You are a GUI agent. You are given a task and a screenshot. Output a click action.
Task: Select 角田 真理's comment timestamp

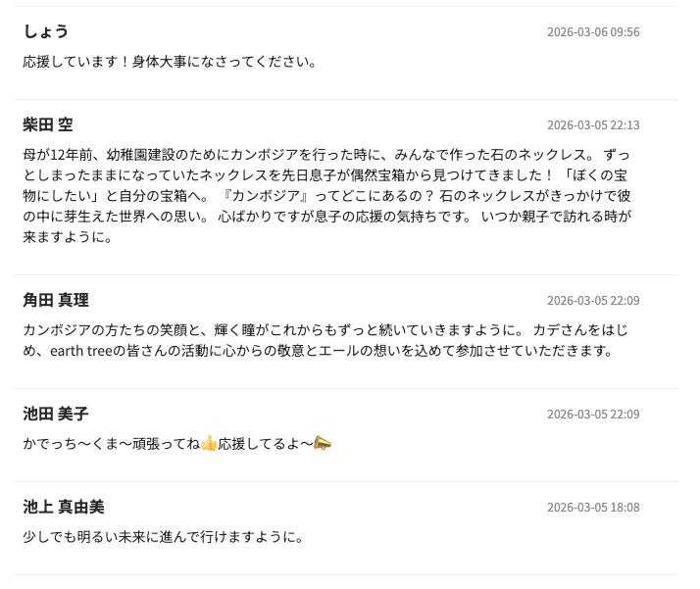592,301
